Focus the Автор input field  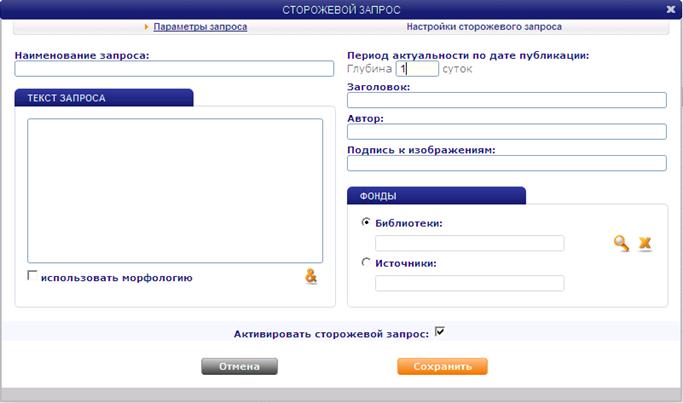coord(507,132)
